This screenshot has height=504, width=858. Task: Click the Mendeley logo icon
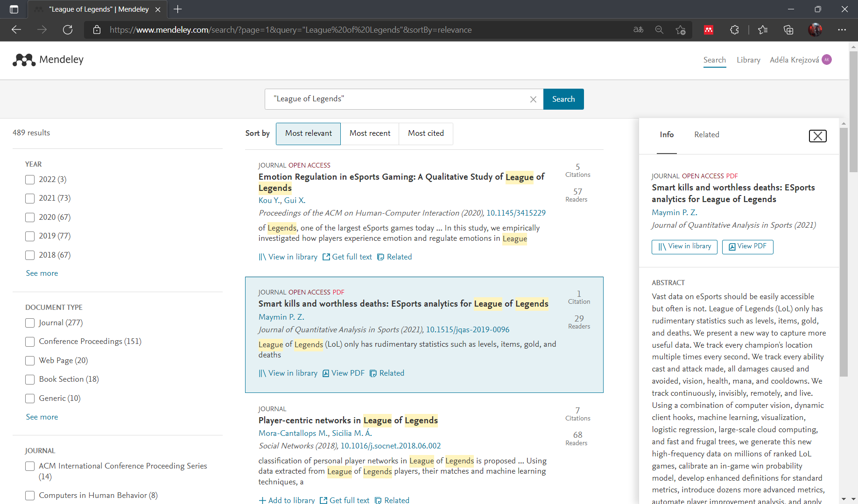[x=24, y=60]
